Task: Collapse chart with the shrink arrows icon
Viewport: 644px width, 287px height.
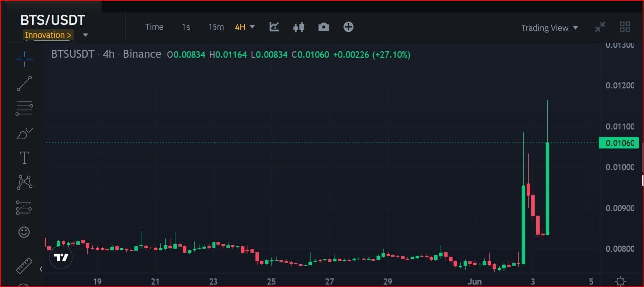Action: (600, 27)
